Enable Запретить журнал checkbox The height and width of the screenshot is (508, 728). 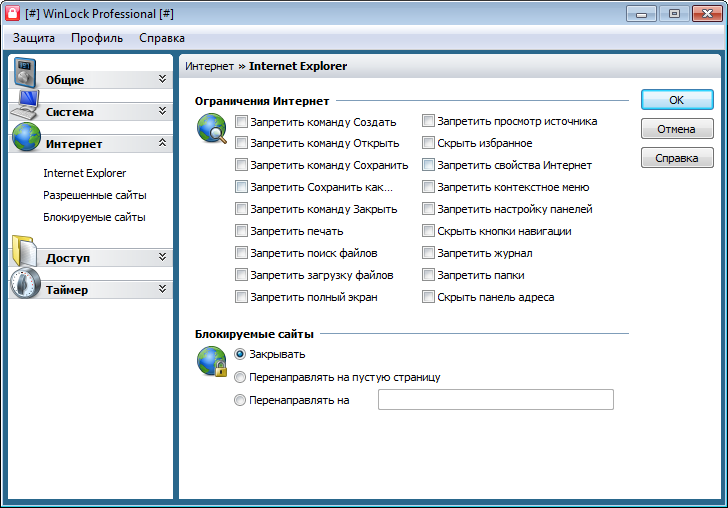point(428,253)
